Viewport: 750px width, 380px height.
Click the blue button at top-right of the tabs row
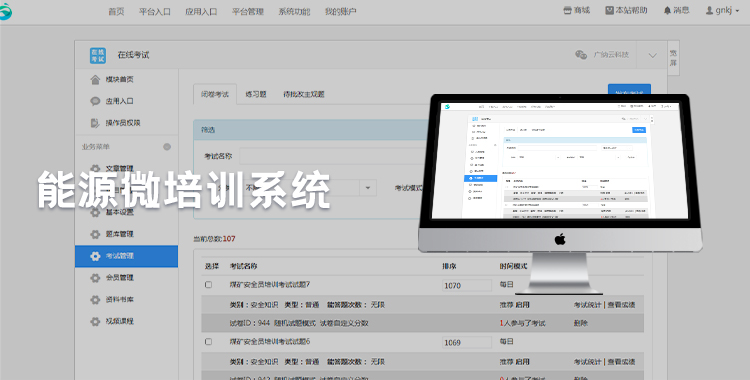pos(629,91)
